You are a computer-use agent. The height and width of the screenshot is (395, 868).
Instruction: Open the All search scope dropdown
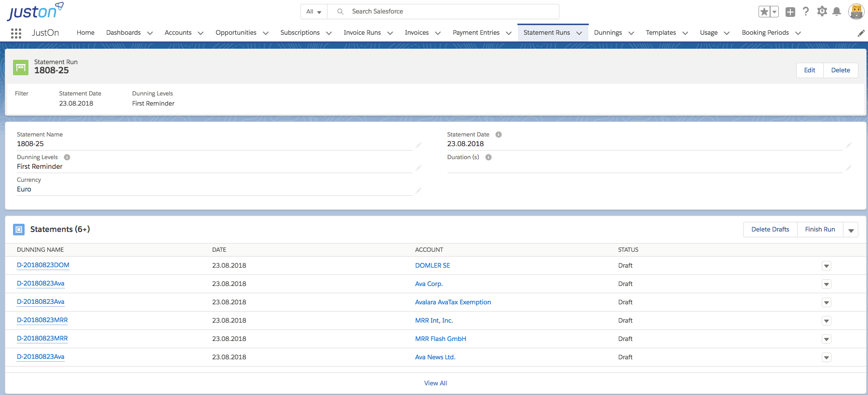[x=314, y=12]
